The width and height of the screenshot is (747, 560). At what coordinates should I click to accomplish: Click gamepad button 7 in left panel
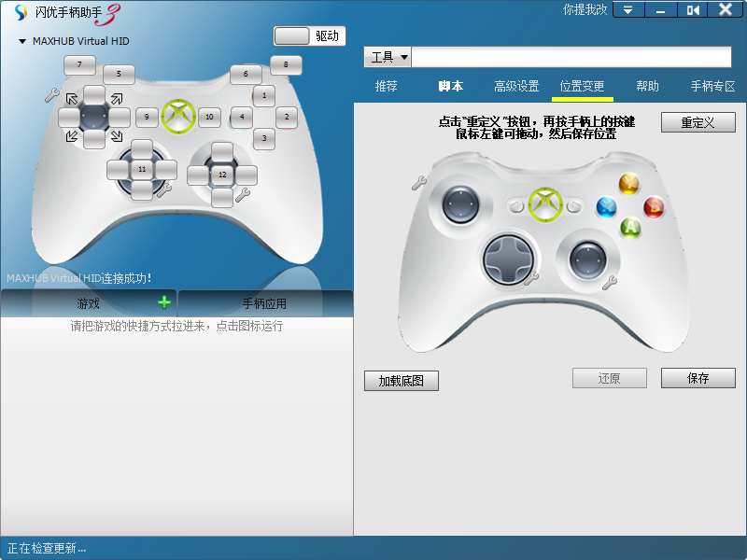[79, 64]
